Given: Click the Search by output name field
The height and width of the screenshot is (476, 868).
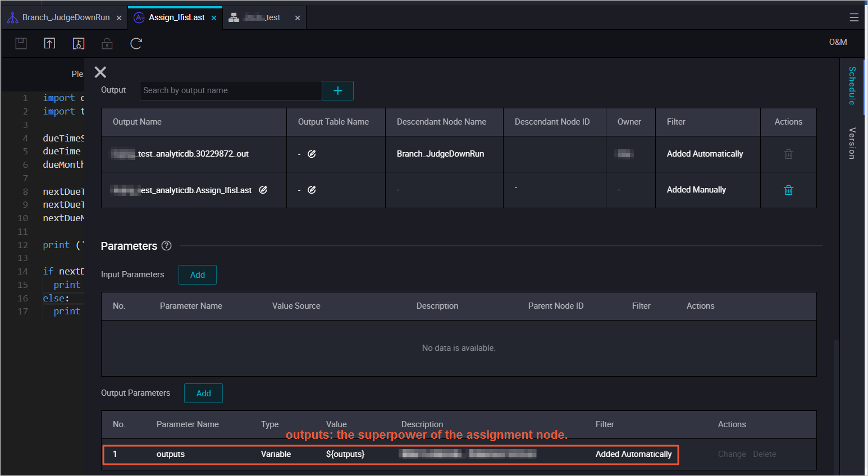Looking at the screenshot, I should point(231,90).
